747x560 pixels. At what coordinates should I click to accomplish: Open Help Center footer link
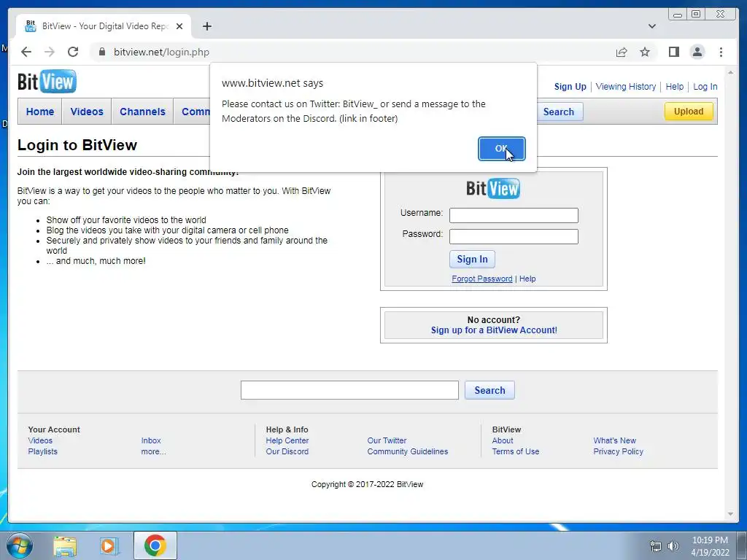point(287,440)
